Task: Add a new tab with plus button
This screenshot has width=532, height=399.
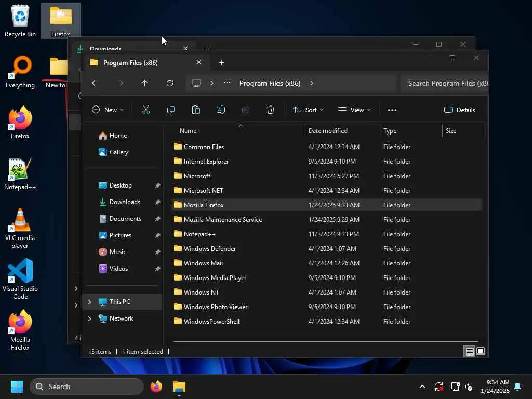Action: 221,63
